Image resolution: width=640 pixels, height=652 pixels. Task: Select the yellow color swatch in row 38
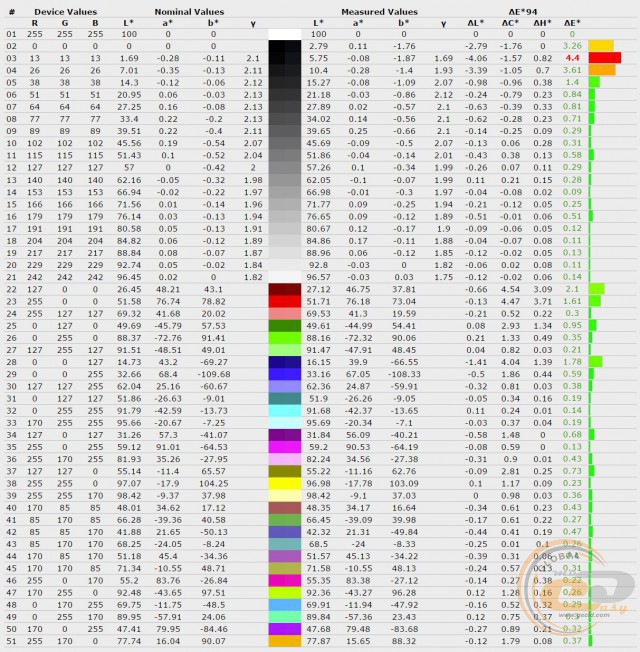click(285, 482)
